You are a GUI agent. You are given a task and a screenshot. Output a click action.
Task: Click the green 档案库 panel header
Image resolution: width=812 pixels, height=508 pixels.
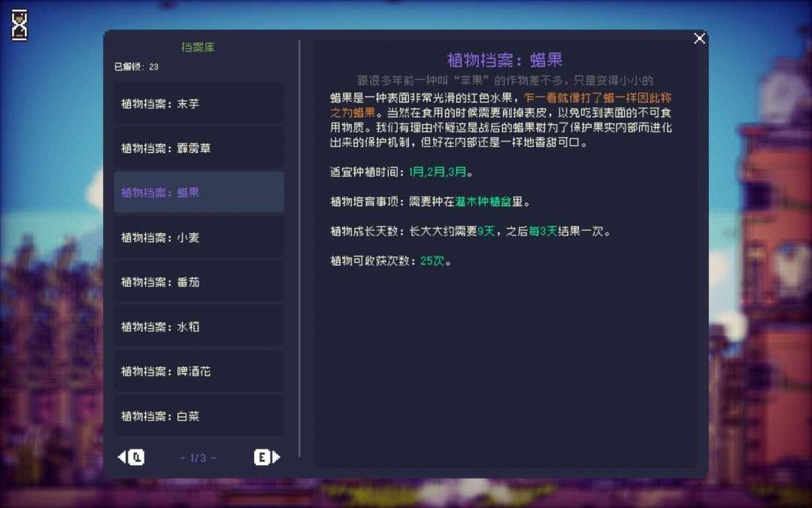[198, 47]
